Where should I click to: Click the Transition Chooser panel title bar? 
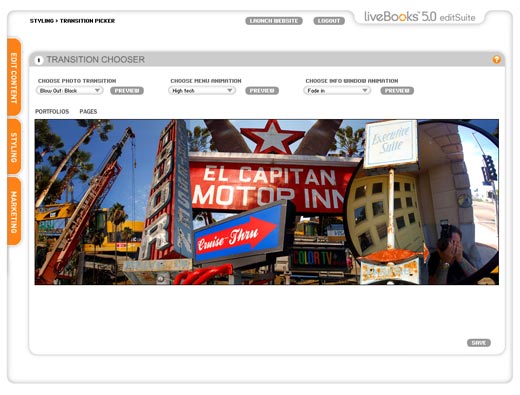267,60
